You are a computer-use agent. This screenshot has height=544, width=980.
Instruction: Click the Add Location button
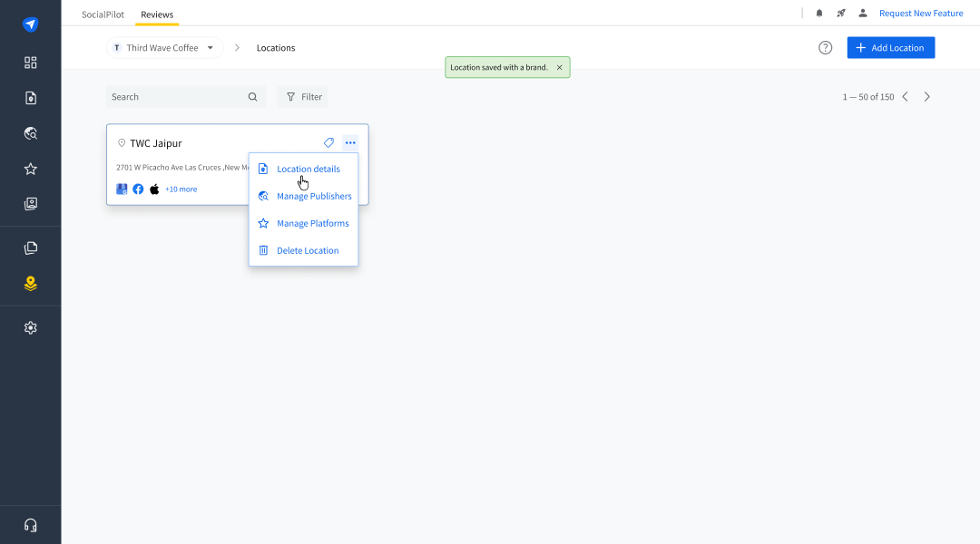click(x=891, y=47)
